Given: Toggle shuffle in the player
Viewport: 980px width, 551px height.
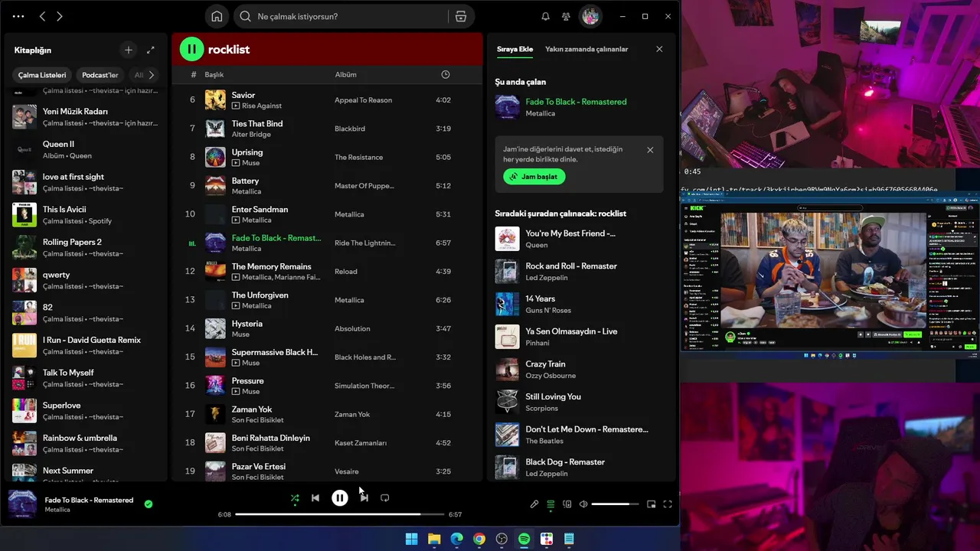Looking at the screenshot, I should pos(295,498).
